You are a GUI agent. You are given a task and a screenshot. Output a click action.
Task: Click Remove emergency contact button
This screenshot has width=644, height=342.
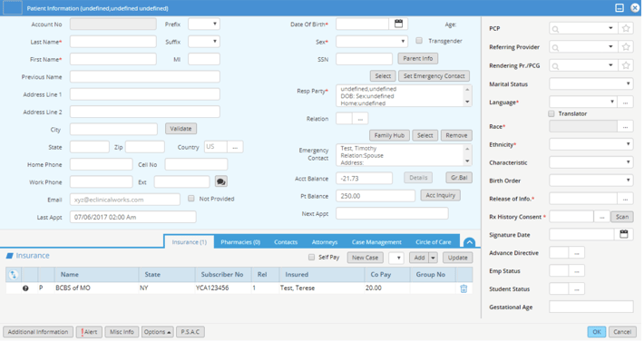pyautogui.click(x=456, y=135)
